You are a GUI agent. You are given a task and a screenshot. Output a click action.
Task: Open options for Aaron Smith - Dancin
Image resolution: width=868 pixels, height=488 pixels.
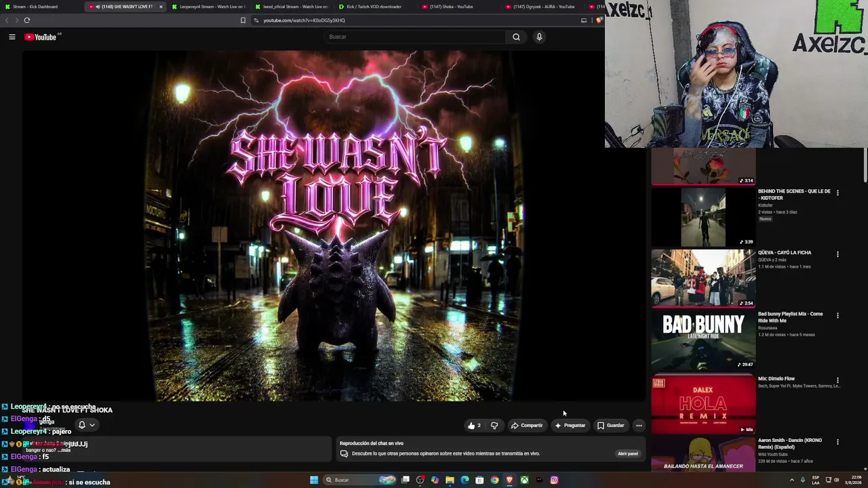coord(837,442)
